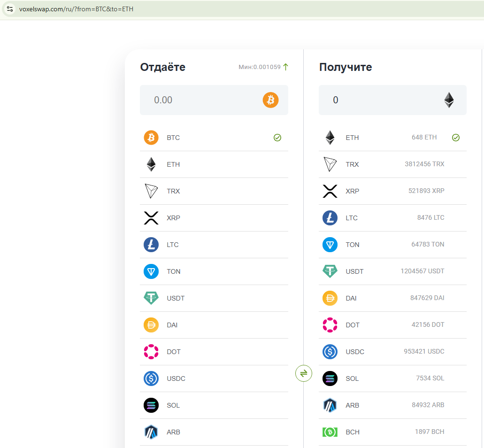The image size is (484, 448).
Task: Click the Получите amount field showing 0
Action: [x=392, y=100]
